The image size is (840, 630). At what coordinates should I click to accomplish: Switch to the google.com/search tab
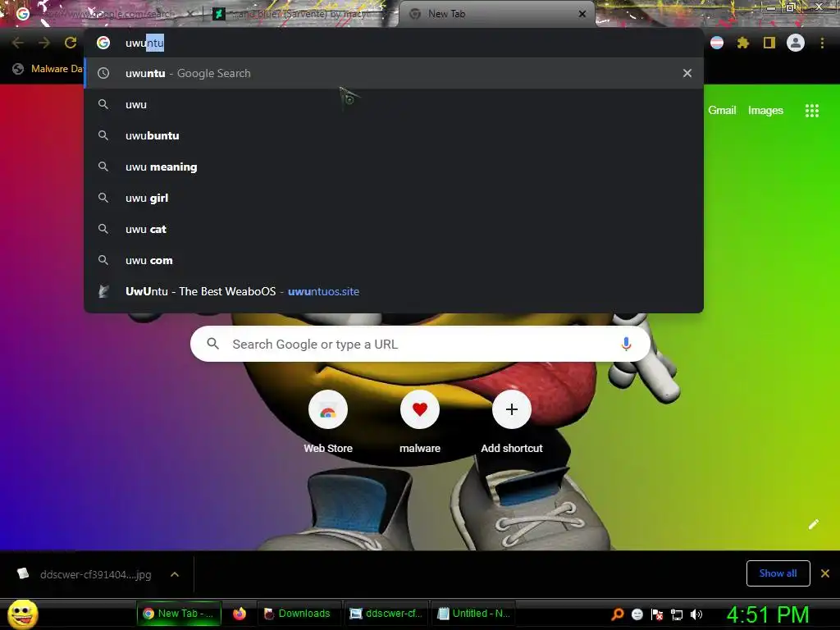102,14
